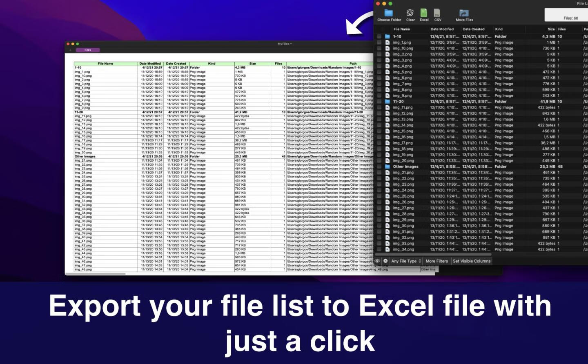The image size is (588, 364).
Task: Click the file icon beside img_21.png
Action: [x=387, y=173]
